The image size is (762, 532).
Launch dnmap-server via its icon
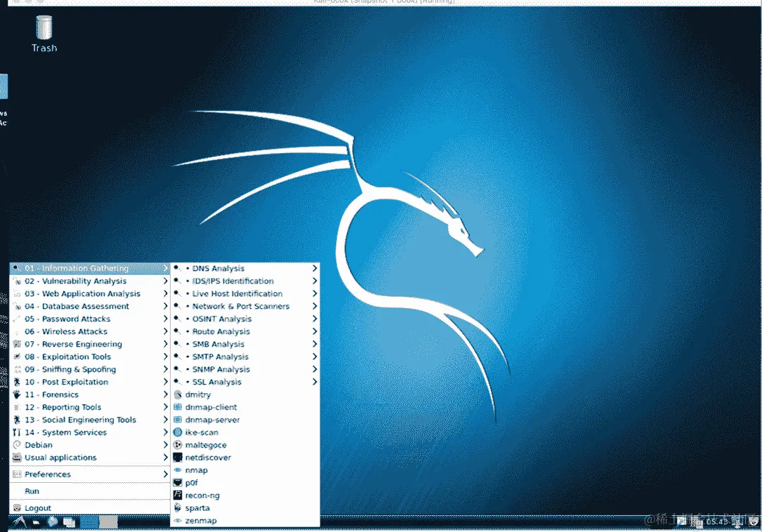click(x=178, y=420)
